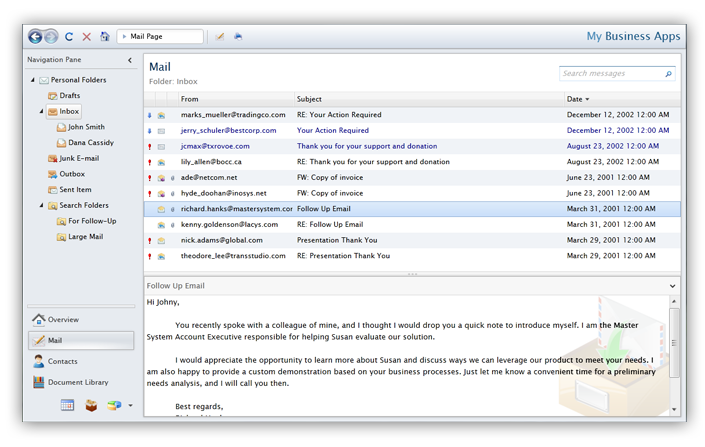Click the My Business Apps title
The image size is (705, 447).
pos(633,36)
